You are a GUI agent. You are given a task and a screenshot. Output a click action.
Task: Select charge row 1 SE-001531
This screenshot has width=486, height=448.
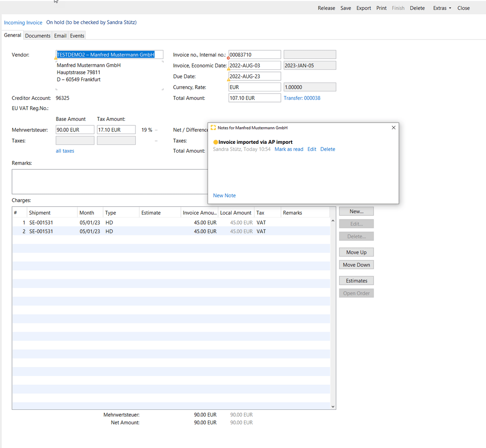coord(171,222)
